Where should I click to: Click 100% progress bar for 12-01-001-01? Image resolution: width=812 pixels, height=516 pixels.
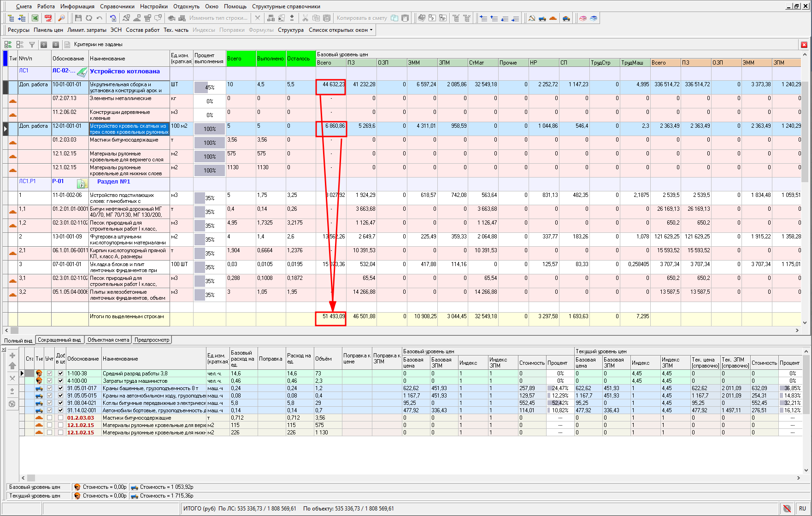[210, 129]
